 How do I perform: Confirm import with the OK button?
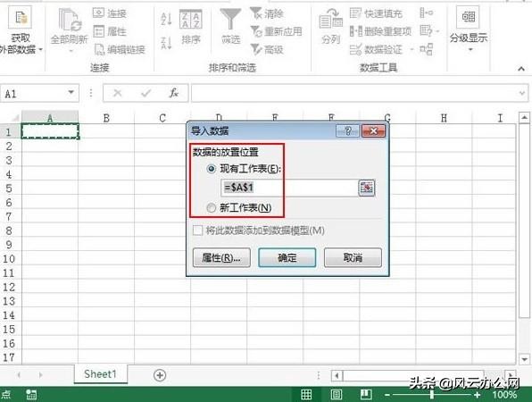(x=287, y=257)
